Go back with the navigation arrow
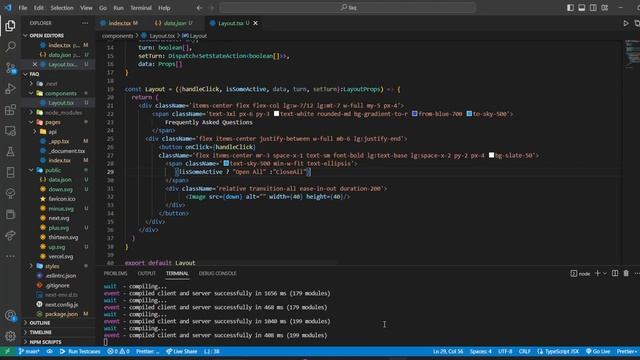The height and width of the screenshot is (360, 640). point(199,8)
